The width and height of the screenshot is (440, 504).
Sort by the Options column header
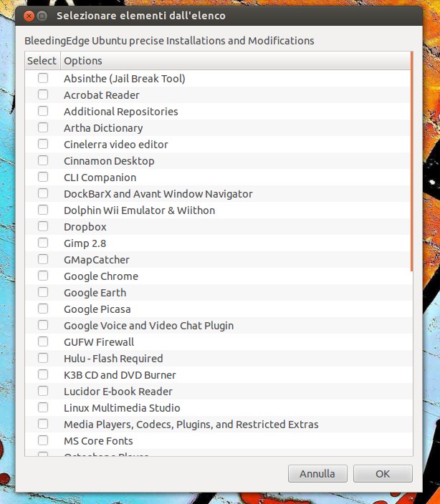coord(236,60)
